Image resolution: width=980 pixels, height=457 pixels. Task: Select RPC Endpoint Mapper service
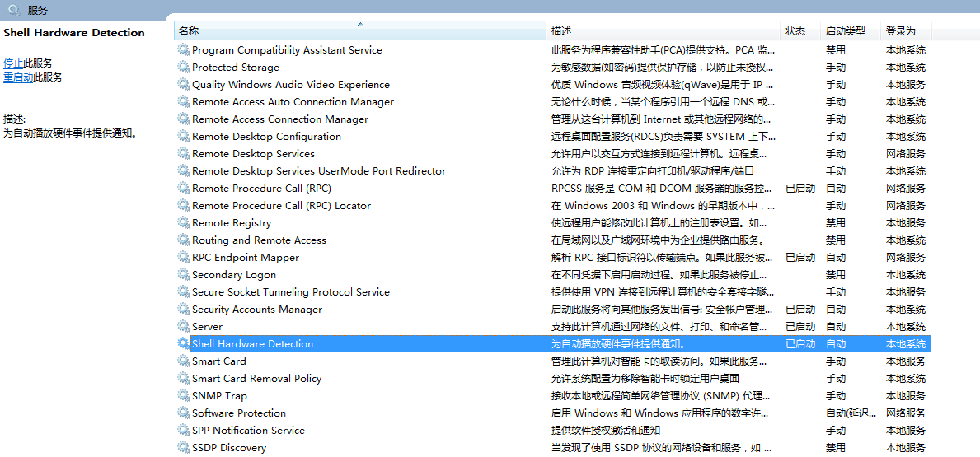coord(246,258)
